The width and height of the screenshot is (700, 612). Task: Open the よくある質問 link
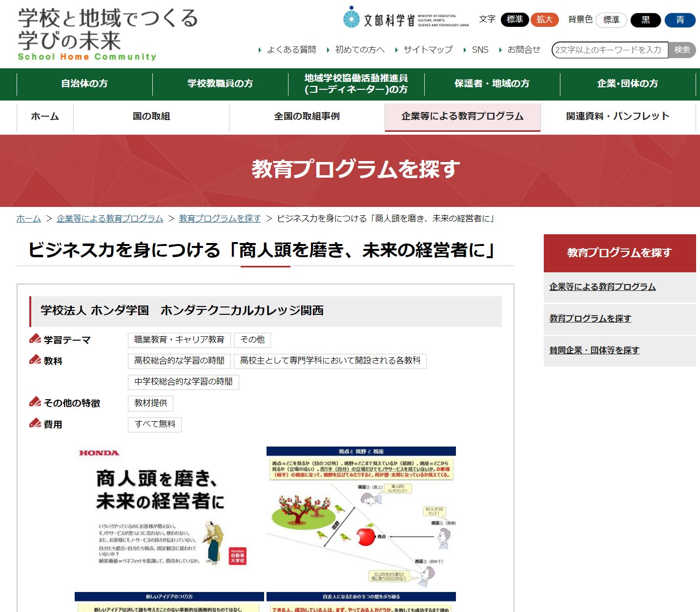click(x=292, y=49)
